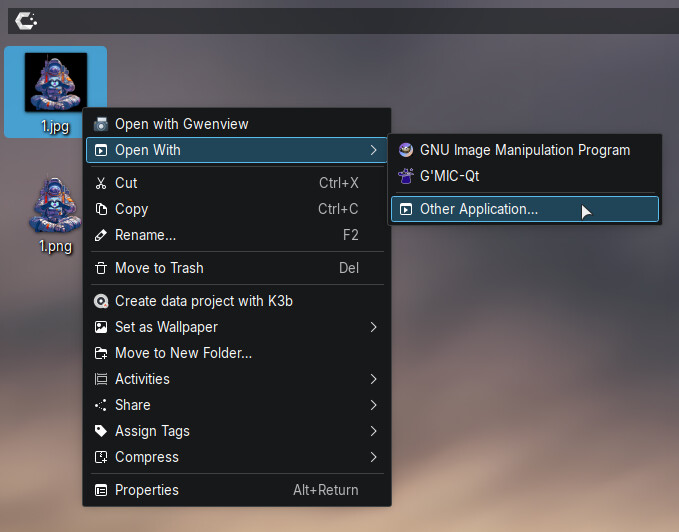This screenshot has width=679, height=532.
Task: Click the K3b disc icon
Action: [x=100, y=301]
